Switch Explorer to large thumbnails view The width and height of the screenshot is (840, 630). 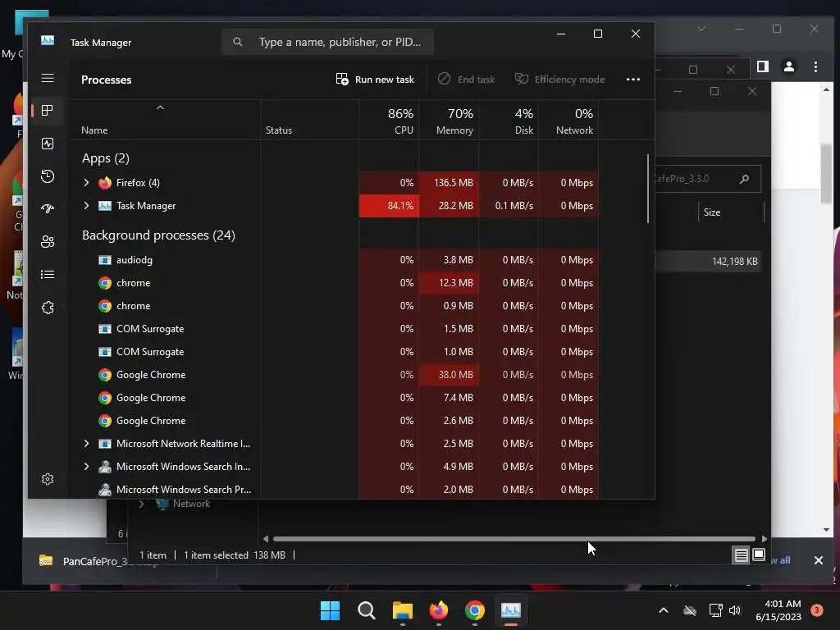tap(759, 555)
